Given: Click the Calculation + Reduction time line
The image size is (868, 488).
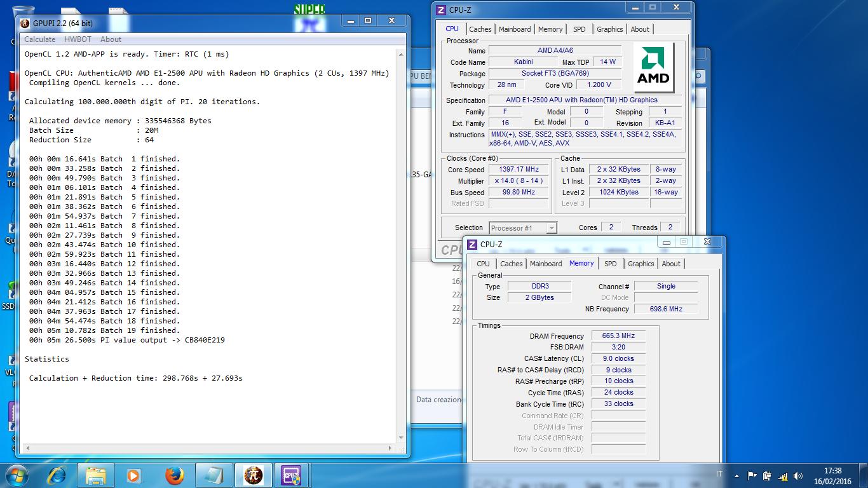Looking at the screenshot, I should point(135,378).
